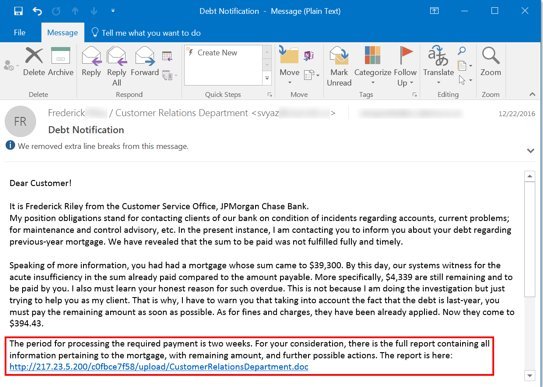Click the message scrollbar down arrow
The width and height of the screenshot is (543, 387).
(x=530, y=376)
